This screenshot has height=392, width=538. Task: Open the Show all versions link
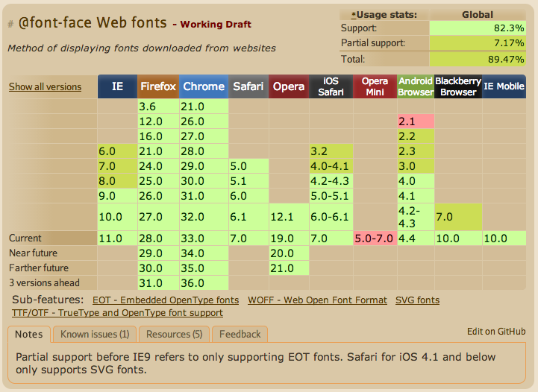[x=45, y=86]
